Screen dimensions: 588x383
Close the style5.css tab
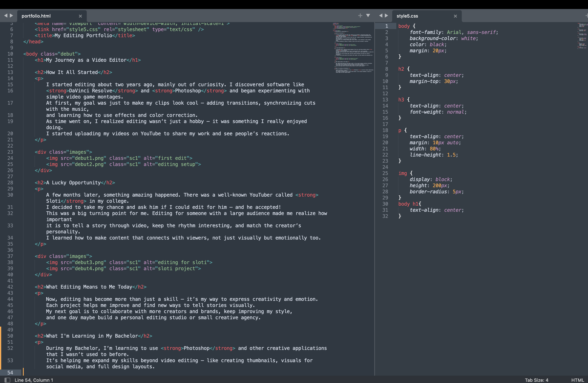pyautogui.click(x=455, y=16)
